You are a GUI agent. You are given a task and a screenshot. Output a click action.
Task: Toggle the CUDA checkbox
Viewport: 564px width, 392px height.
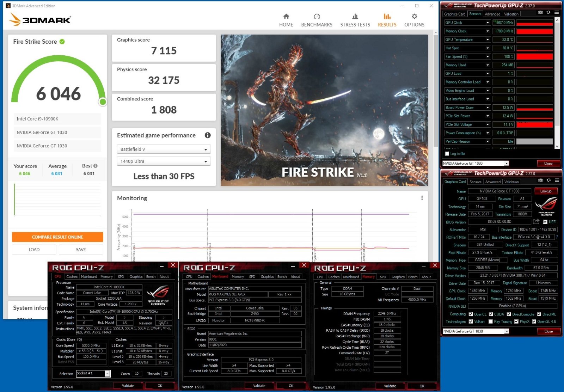[x=491, y=314]
